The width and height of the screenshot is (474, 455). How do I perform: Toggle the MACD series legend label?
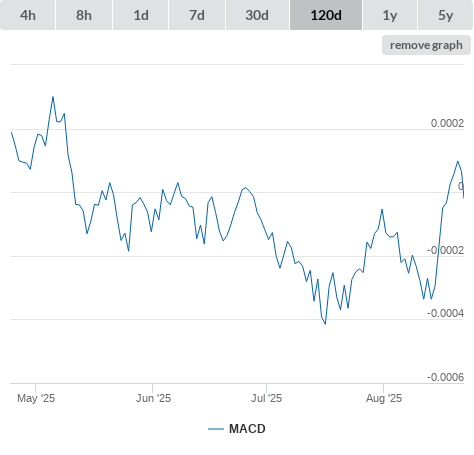(247, 429)
